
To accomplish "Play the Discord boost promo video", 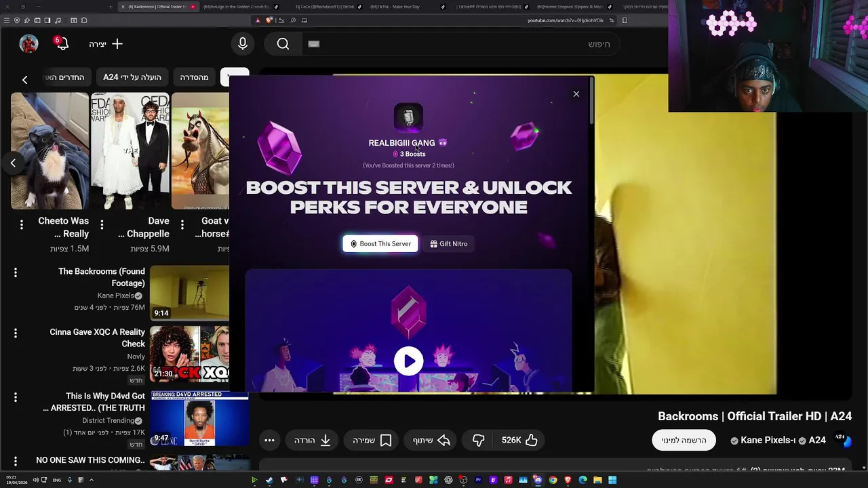I will pyautogui.click(x=408, y=361).
